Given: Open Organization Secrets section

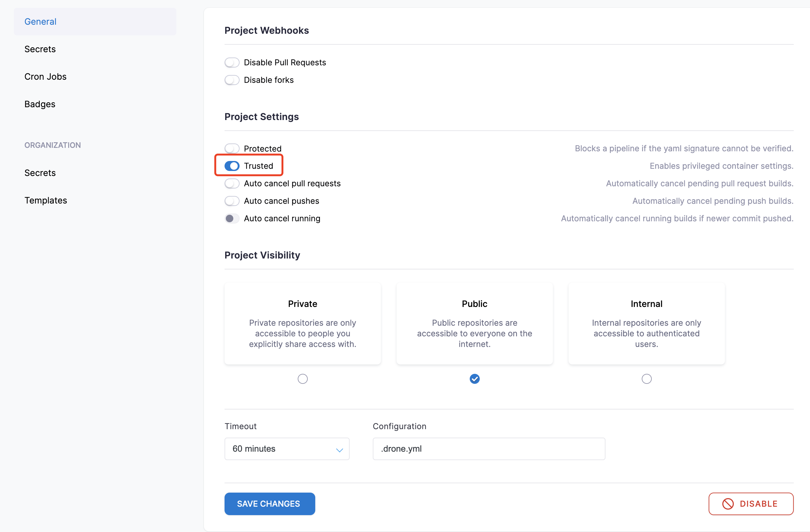Looking at the screenshot, I should click(x=40, y=172).
